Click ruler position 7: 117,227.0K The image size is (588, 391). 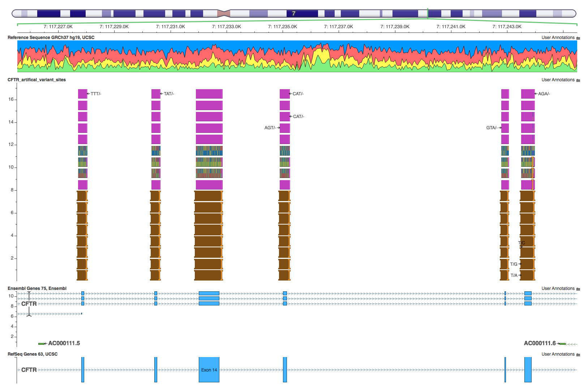click(58, 27)
